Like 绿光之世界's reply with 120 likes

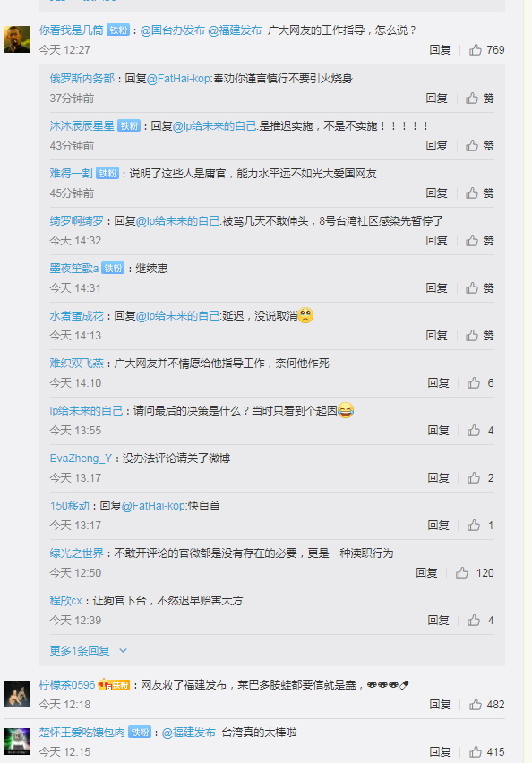pos(475,573)
